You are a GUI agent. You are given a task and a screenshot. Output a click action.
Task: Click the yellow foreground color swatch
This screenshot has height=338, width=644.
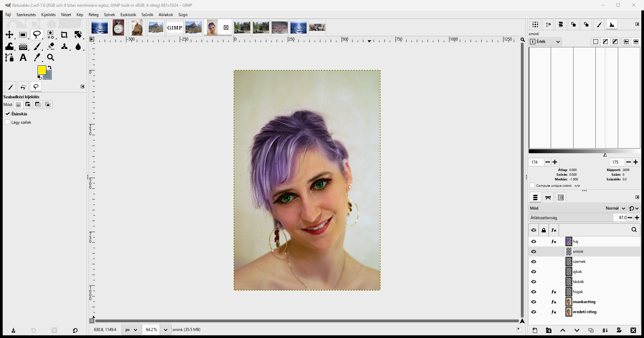coord(41,70)
